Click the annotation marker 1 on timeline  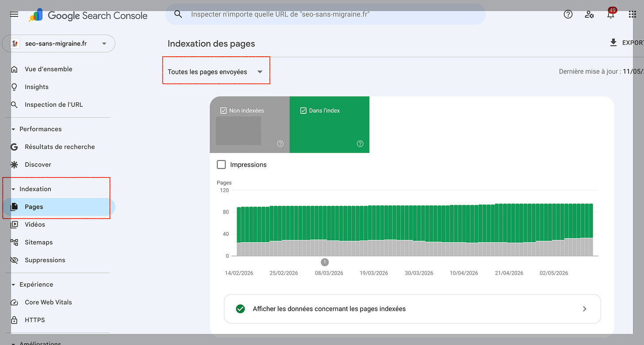point(325,262)
